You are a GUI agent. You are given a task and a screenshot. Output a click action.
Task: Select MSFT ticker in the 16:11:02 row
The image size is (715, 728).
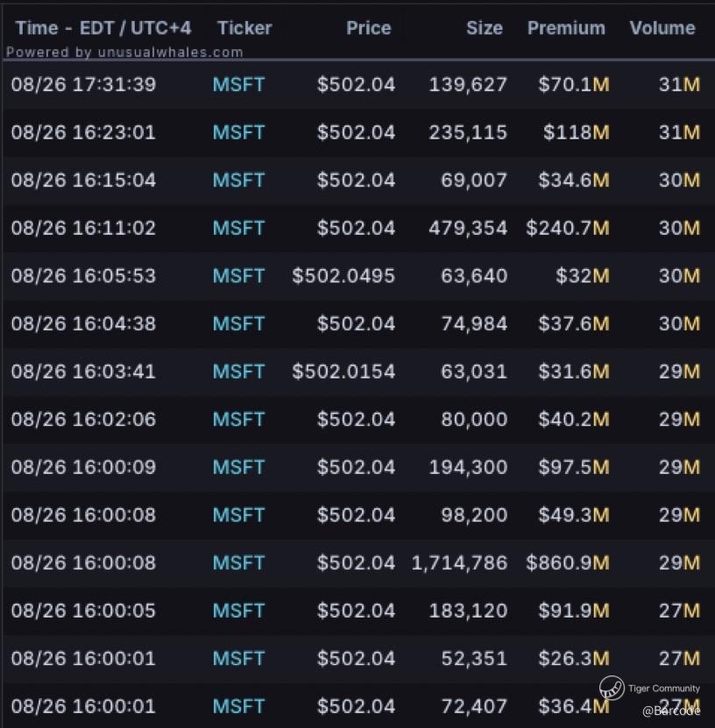pos(238,228)
